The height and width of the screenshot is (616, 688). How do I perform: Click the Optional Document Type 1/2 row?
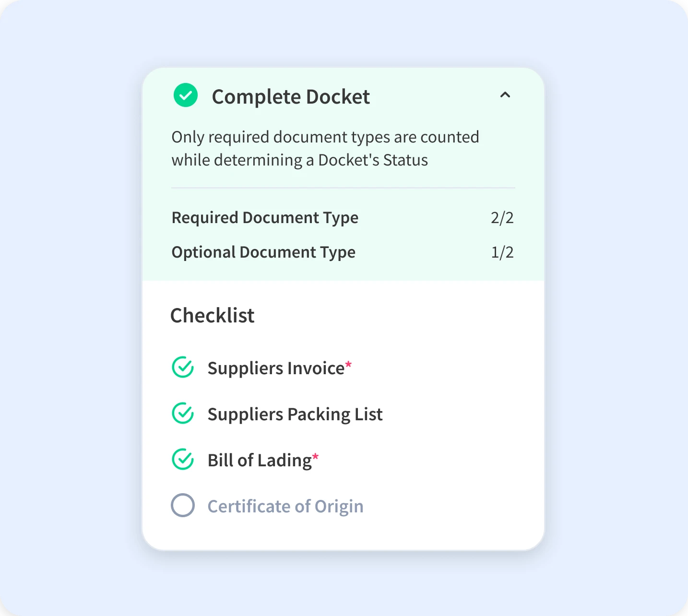click(x=502, y=251)
